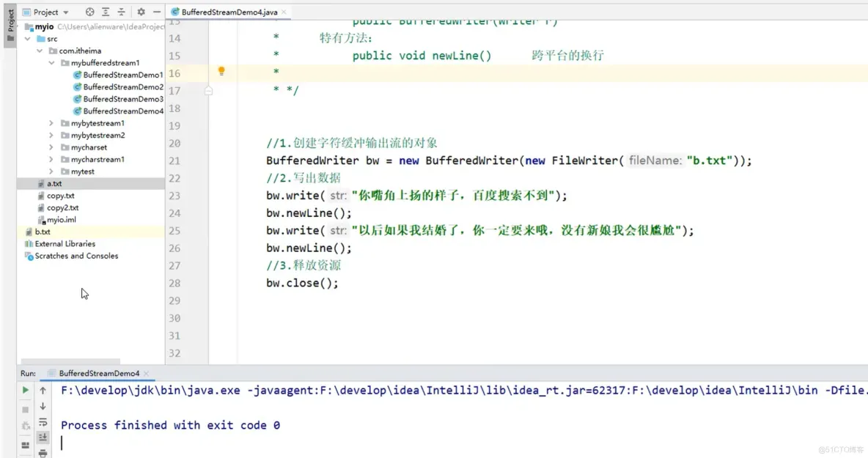Select the mybytestream2 package
This screenshot has width=868, height=458.
click(x=98, y=136)
